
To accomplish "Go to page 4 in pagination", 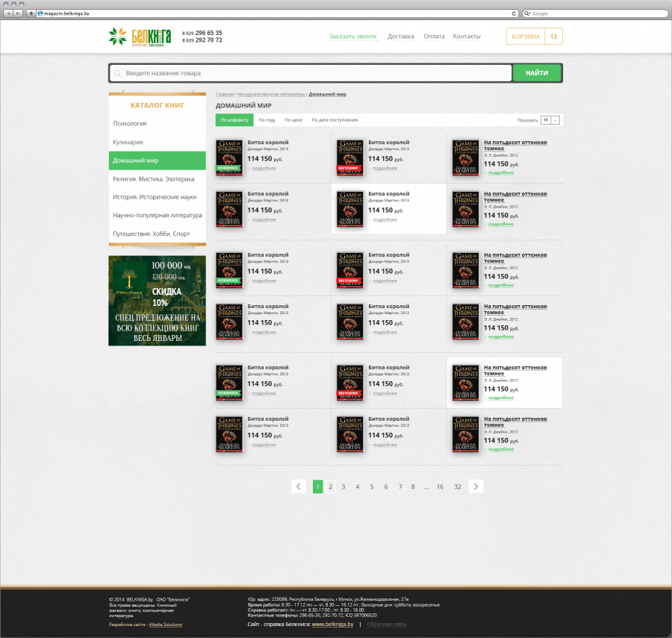I will tap(358, 487).
